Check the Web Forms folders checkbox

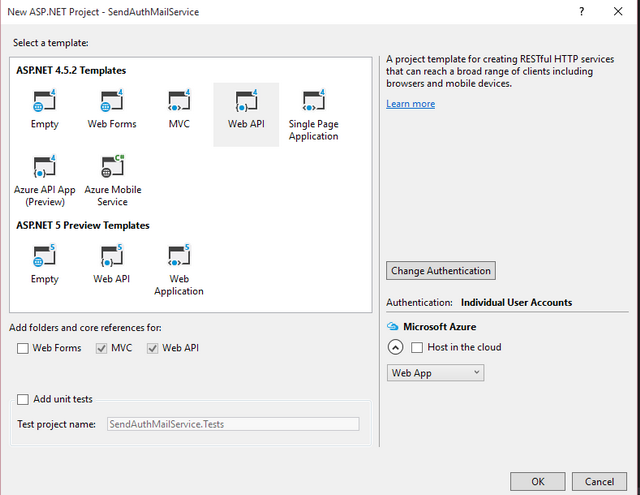[23, 348]
